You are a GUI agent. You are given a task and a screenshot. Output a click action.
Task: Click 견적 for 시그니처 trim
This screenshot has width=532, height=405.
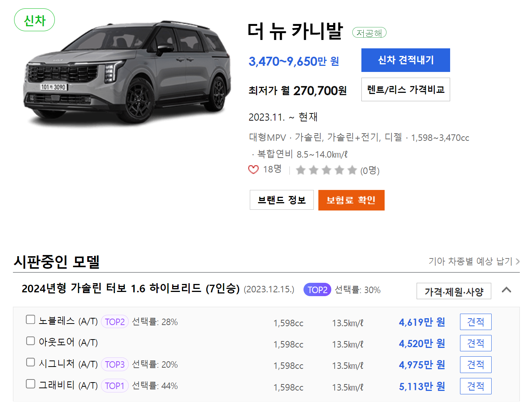pos(476,365)
